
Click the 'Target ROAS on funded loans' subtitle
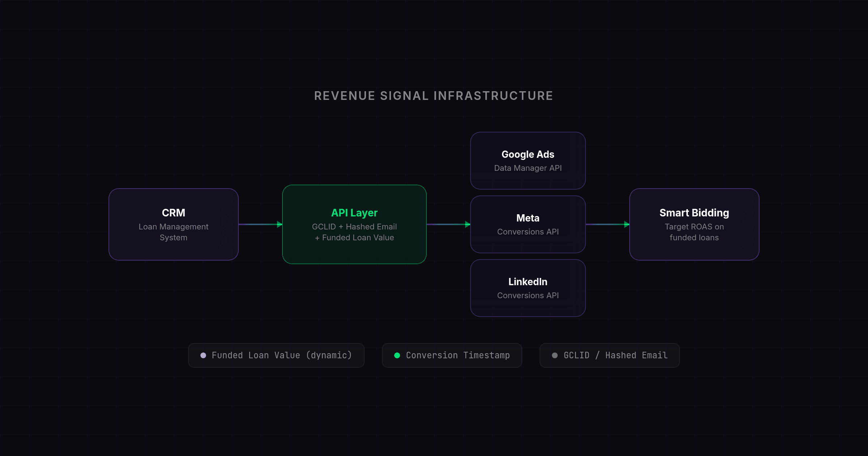[x=694, y=232]
